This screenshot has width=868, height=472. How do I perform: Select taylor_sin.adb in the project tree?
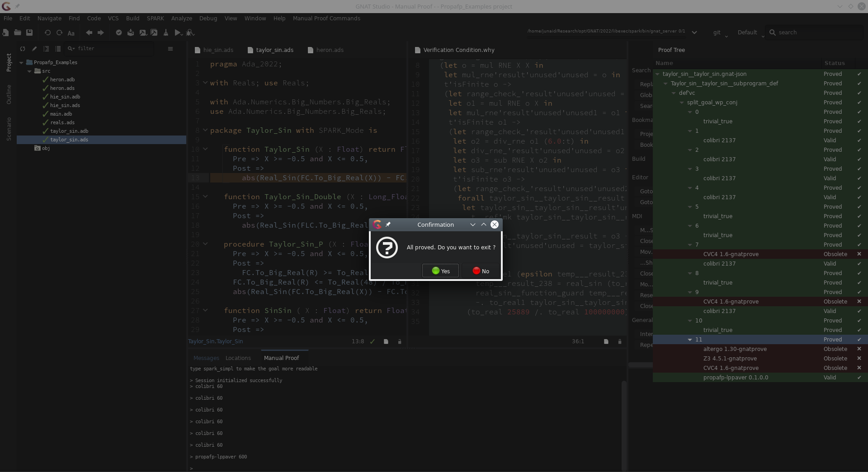69,131
